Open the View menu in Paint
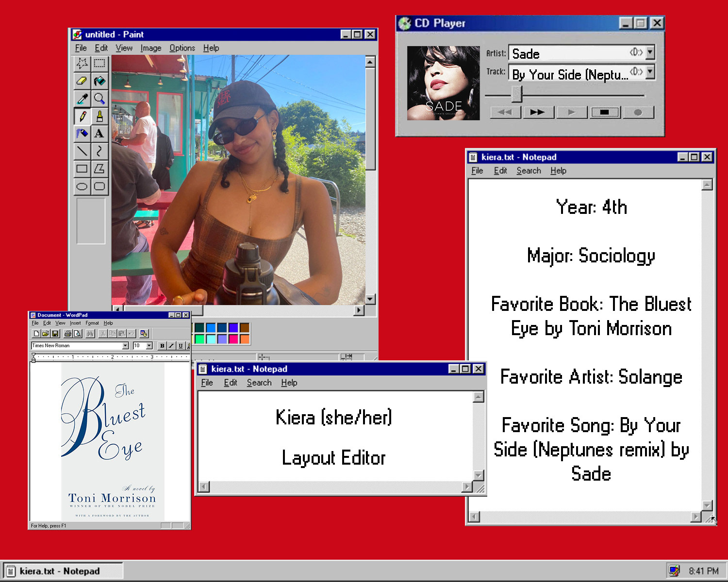The width and height of the screenshot is (728, 582). click(x=124, y=48)
